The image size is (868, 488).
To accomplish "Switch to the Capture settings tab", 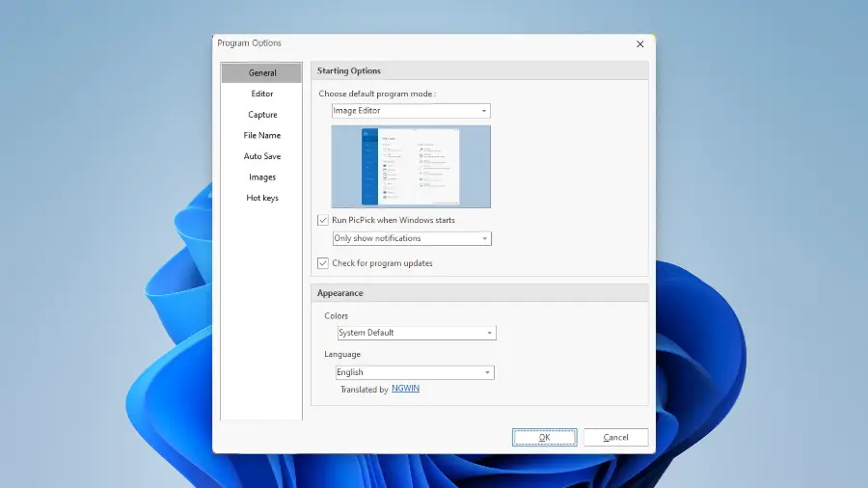I will coord(261,115).
